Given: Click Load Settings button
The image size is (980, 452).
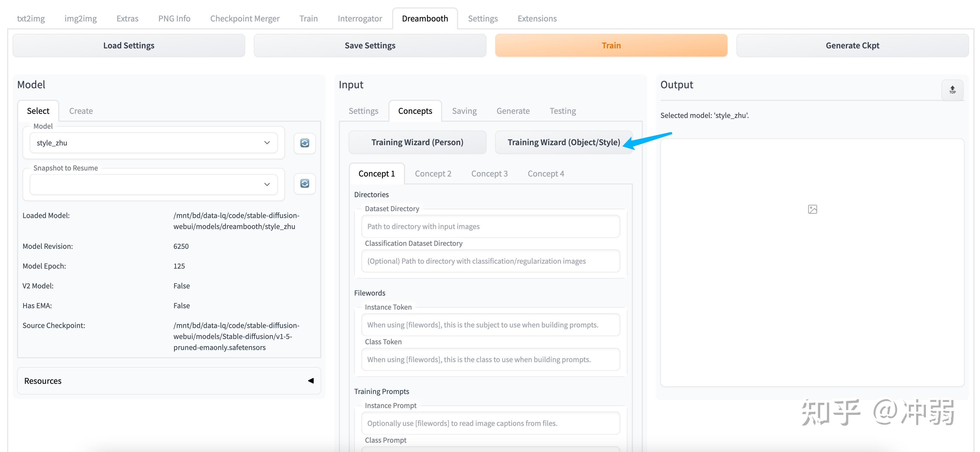Looking at the screenshot, I should [129, 45].
